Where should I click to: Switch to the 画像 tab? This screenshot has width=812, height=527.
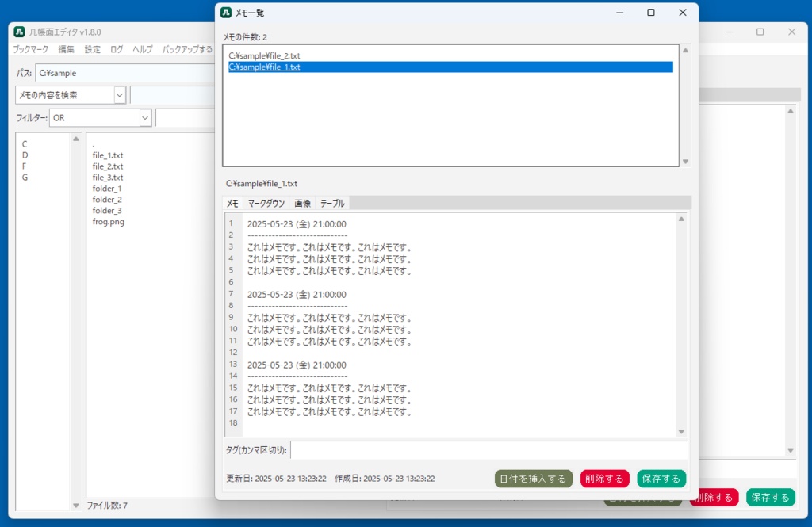click(x=302, y=204)
